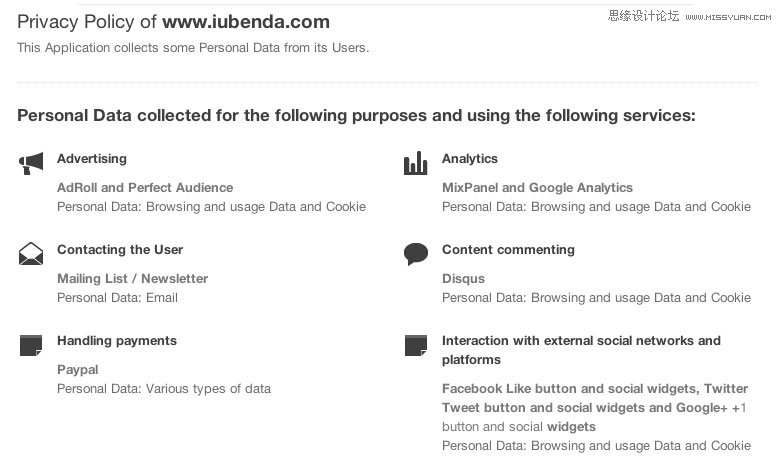Click the Advertising heading

click(x=92, y=159)
